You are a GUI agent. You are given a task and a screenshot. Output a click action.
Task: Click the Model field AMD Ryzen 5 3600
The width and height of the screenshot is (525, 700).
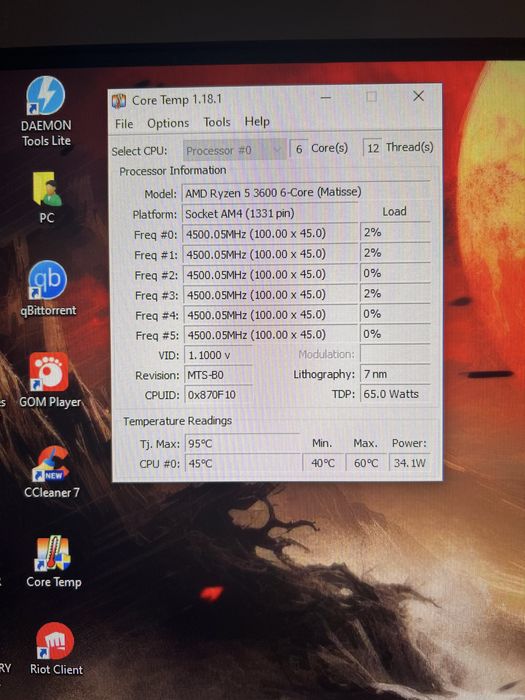306,192
